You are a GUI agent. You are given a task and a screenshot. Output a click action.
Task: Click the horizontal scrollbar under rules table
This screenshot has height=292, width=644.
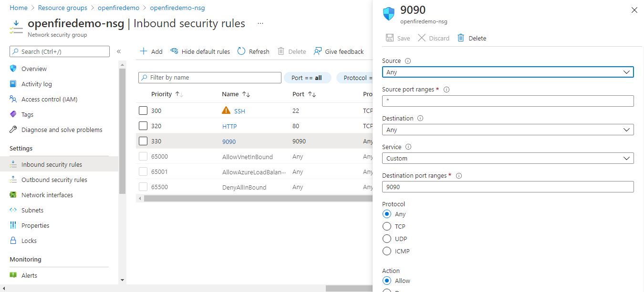[258, 198]
